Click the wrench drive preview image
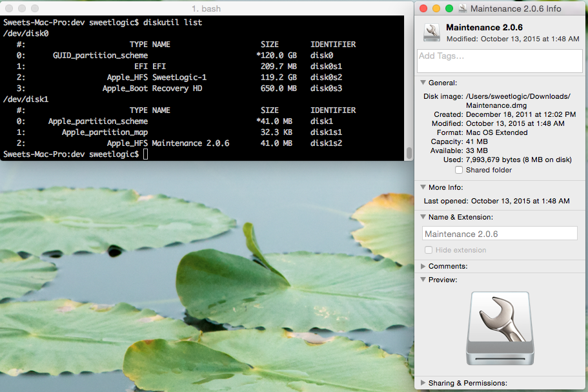This screenshot has height=392, width=588. 500,328
